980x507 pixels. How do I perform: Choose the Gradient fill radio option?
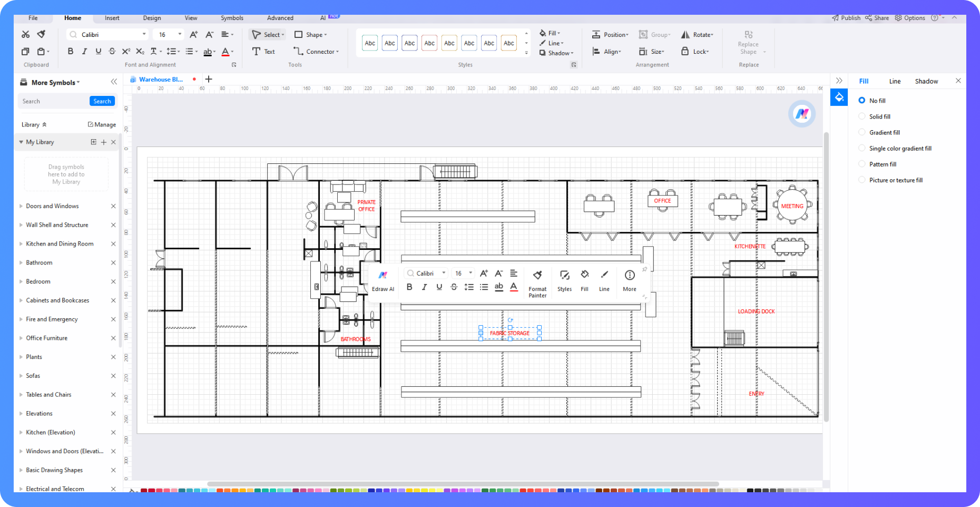[x=862, y=132]
